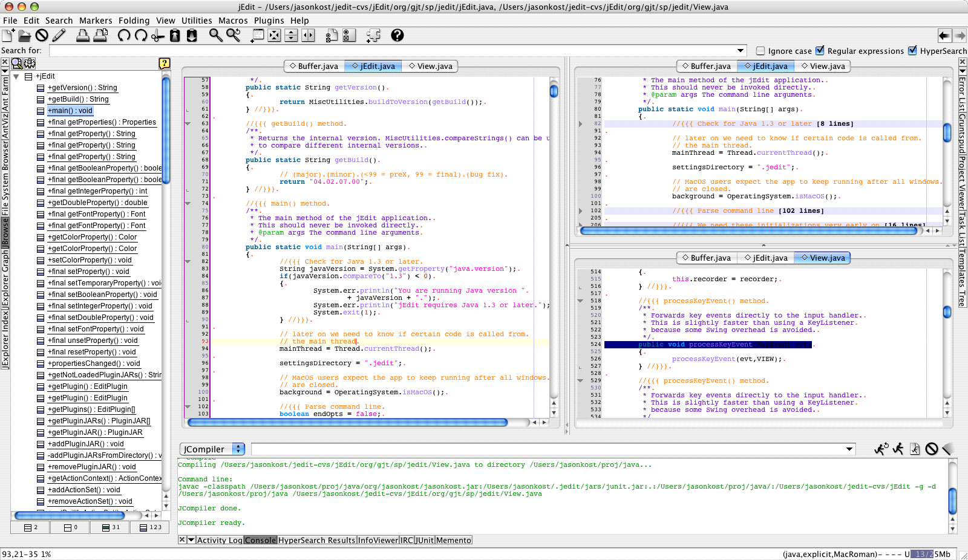Click the Cut scissors icon

[158, 36]
